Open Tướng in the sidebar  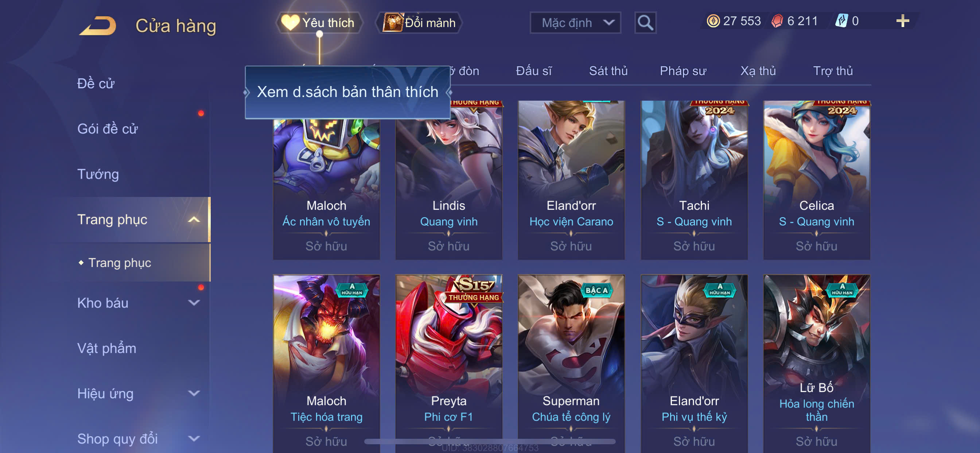tap(98, 174)
